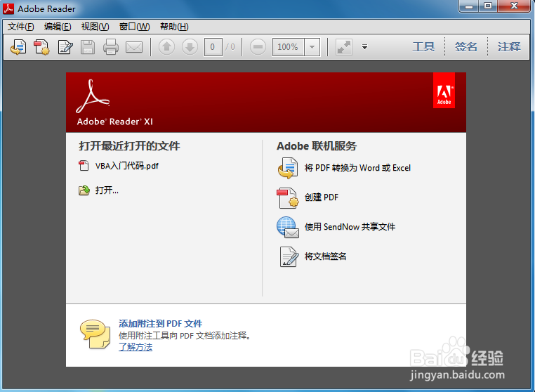This screenshot has width=535, height=392.
Task: Click 添加附注到 PDF 文件 heading
Action: (160, 324)
